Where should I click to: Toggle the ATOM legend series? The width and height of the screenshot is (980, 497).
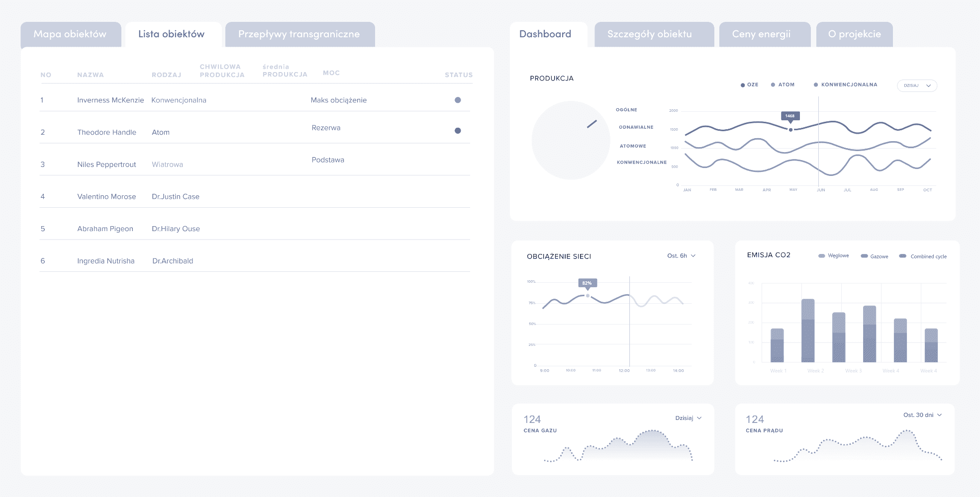tap(783, 84)
